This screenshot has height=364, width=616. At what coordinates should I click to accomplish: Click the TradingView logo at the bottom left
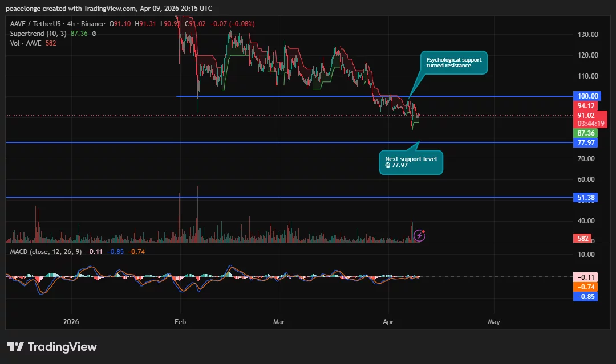51,346
